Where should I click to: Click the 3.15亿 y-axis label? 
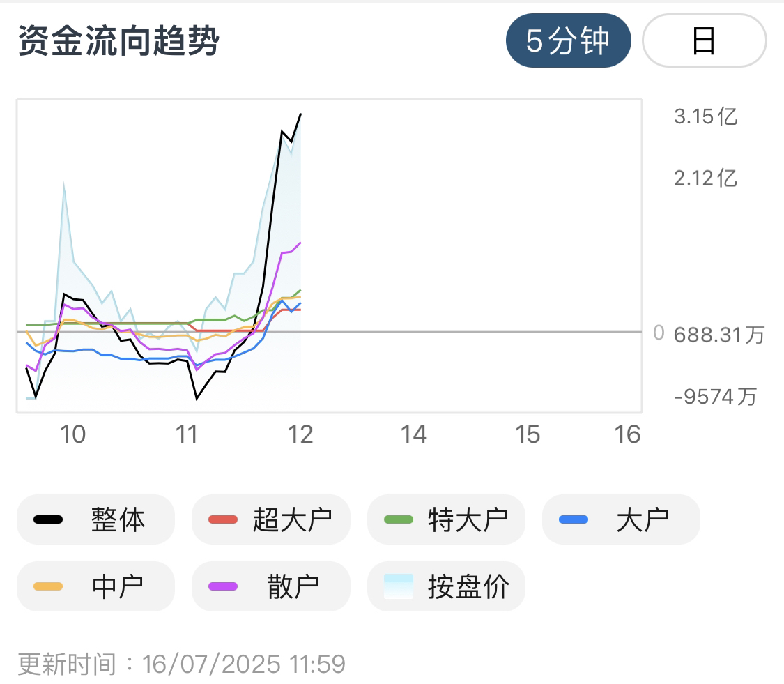(x=705, y=116)
